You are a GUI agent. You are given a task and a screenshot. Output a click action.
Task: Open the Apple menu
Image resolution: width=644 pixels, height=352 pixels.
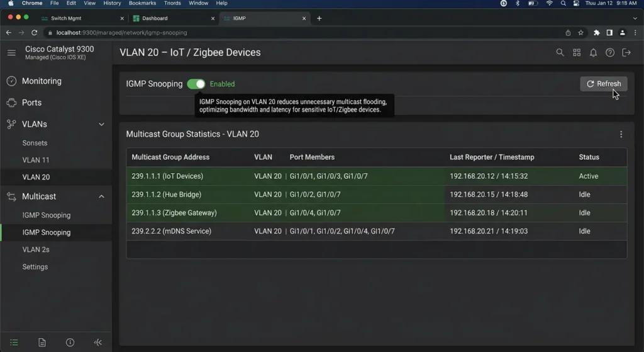pyautogui.click(x=11, y=3)
